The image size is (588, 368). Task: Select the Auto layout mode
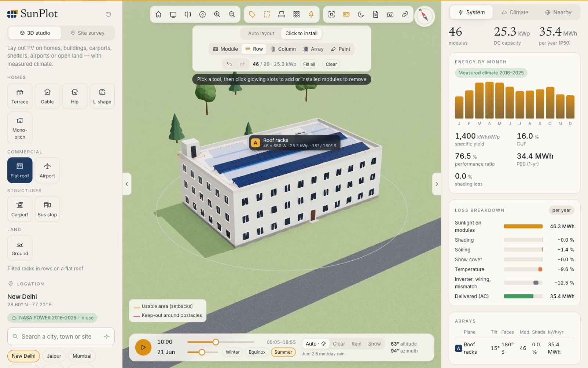tap(261, 33)
